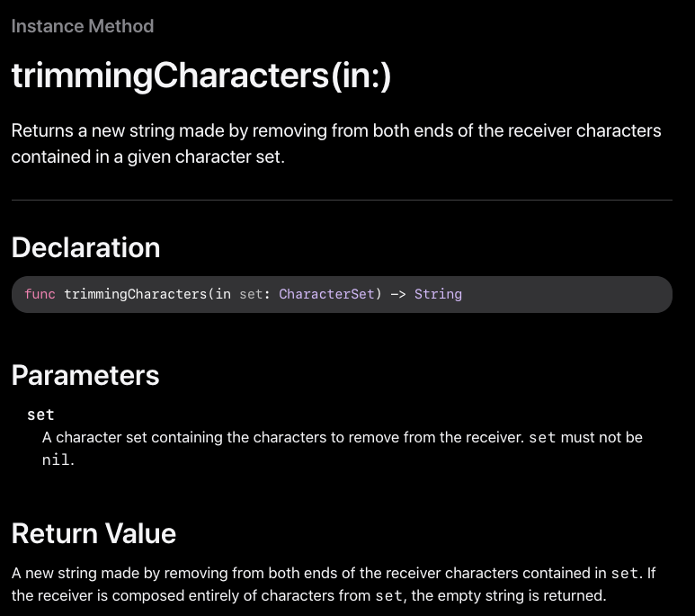Image resolution: width=695 pixels, height=616 pixels.
Task: Click the 'set' parameter name under Parameters
Action: tap(40, 415)
